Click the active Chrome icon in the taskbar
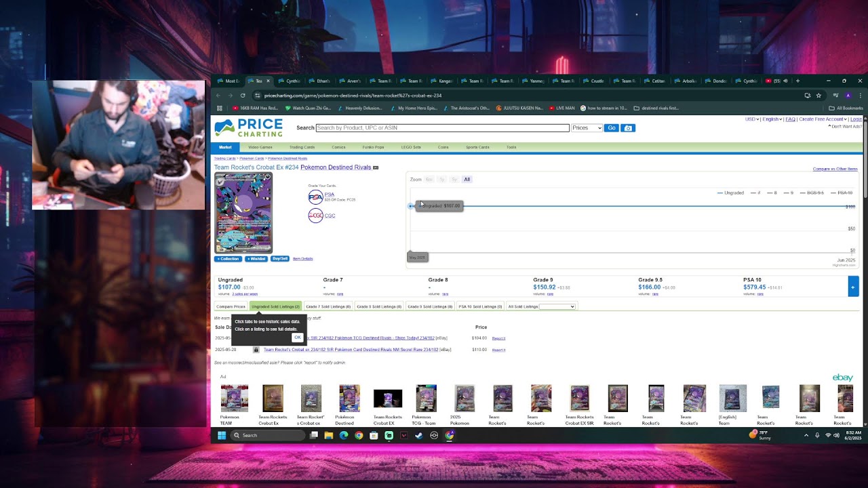Viewport: 868px width, 488px height. [450, 435]
